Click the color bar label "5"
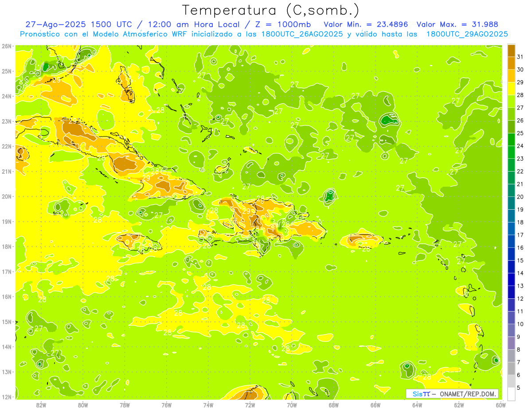532x411 pixels. coord(518,388)
